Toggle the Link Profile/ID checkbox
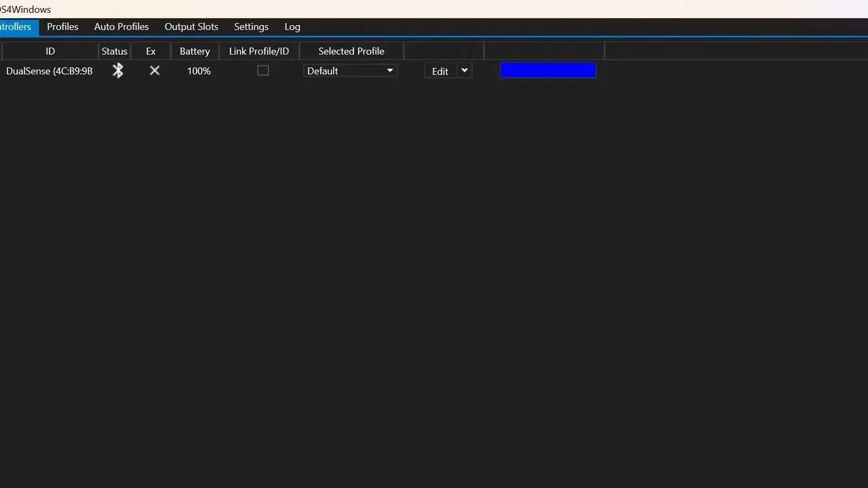 [x=263, y=70]
